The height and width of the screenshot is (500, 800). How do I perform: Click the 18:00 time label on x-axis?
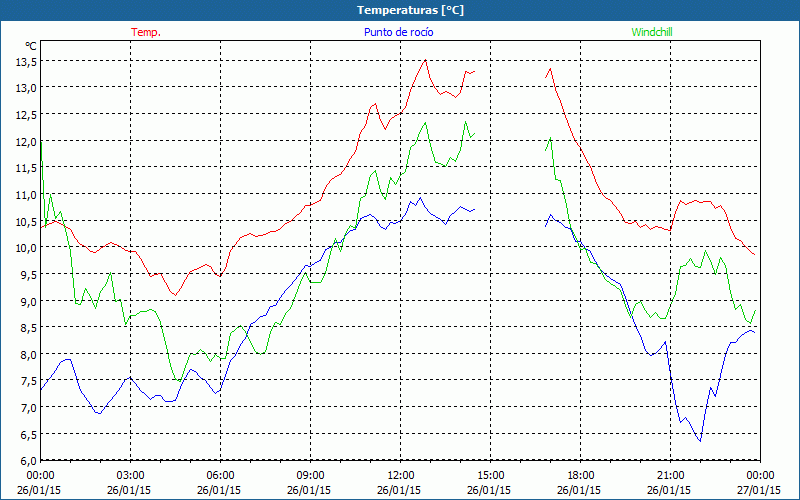tap(579, 476)
